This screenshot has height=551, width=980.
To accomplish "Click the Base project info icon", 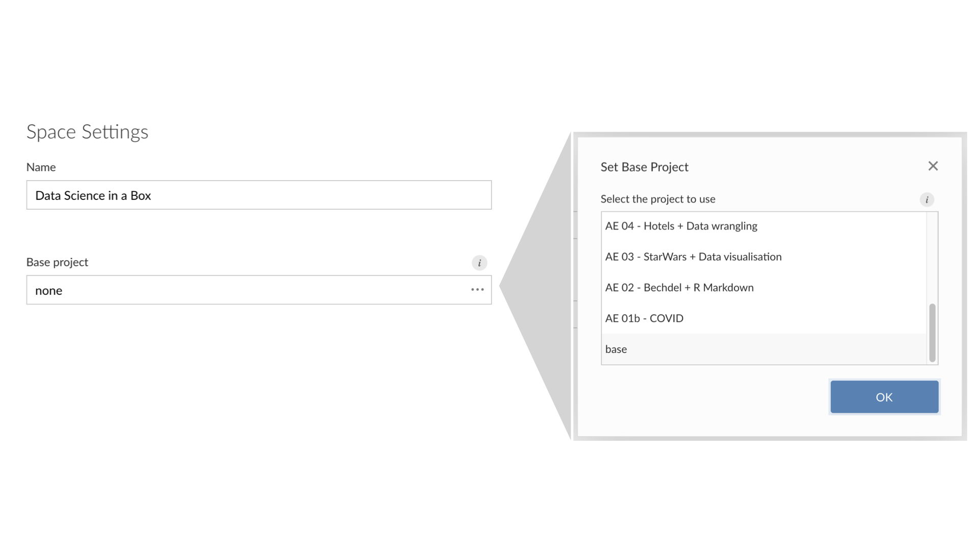I will click(x=479, y=263).
